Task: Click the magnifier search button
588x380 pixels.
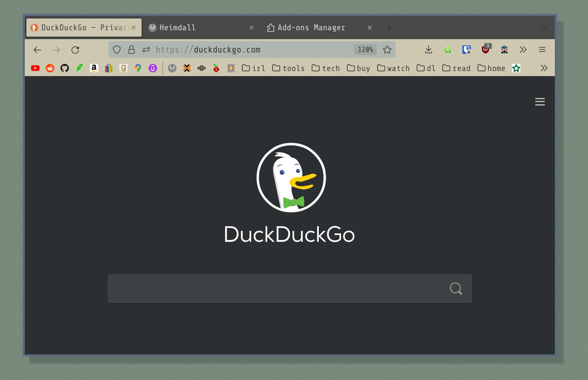Action: pyautogui.click(x=456, y=289)
